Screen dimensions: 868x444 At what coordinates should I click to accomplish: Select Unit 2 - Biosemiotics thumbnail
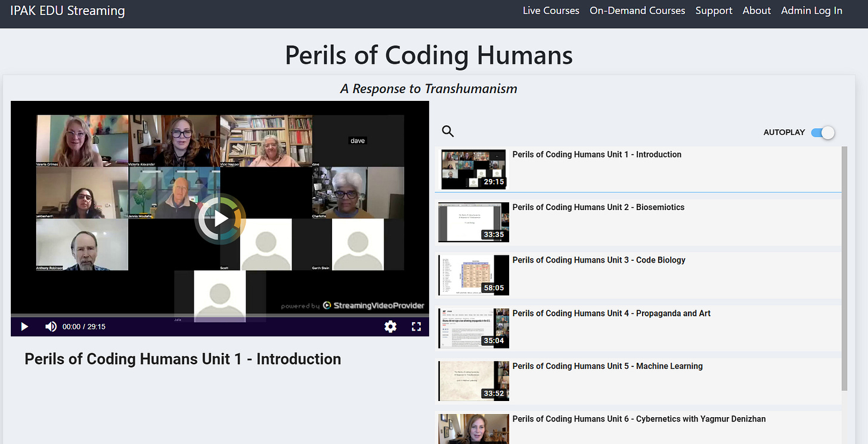click(473, 222)
